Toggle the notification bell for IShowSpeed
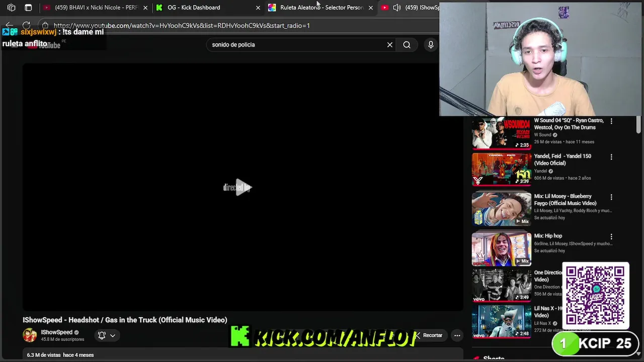Viewport: 644px width, 362px height. 102,335
